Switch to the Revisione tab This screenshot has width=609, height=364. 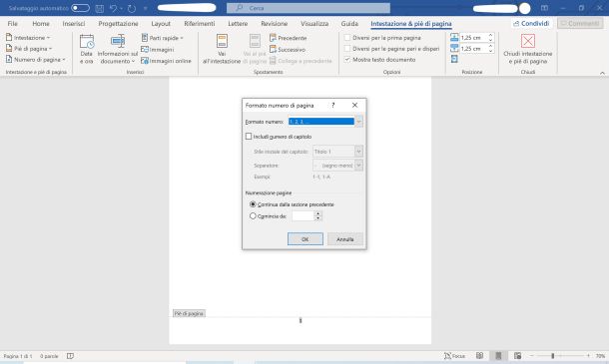[x=275, y=23]
